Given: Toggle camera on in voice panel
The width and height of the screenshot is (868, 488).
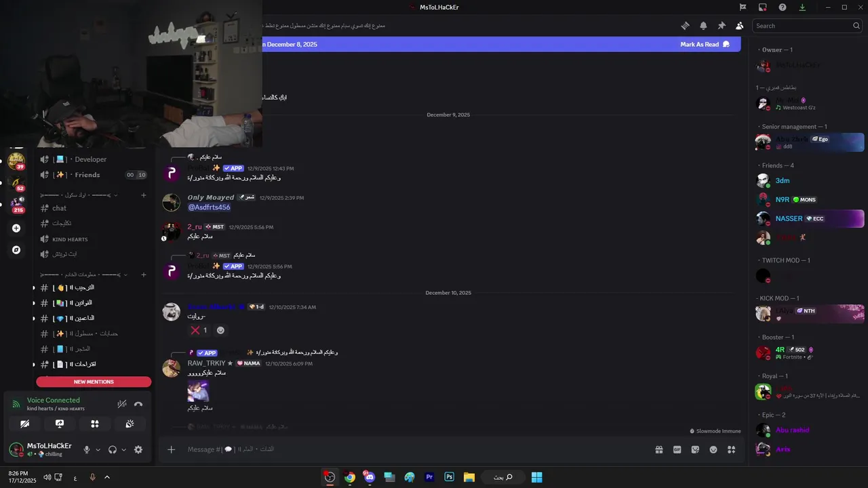Looking at the screenshot, I should click(x=24, y=424).
